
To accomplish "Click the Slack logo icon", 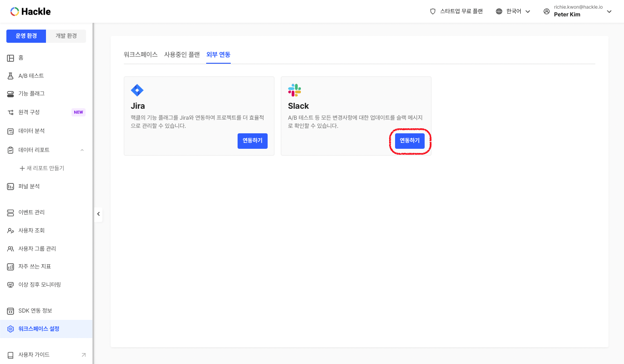I will [x=294, y=90].
